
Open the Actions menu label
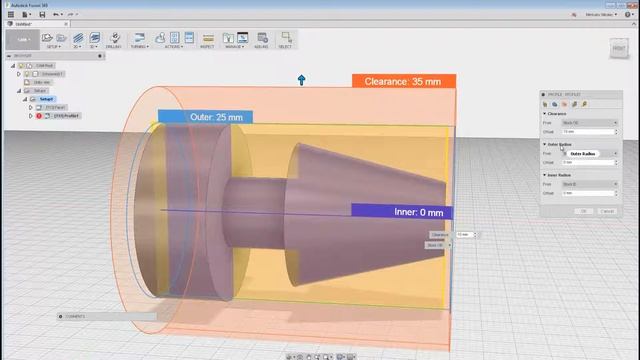[x=174, y=47]
